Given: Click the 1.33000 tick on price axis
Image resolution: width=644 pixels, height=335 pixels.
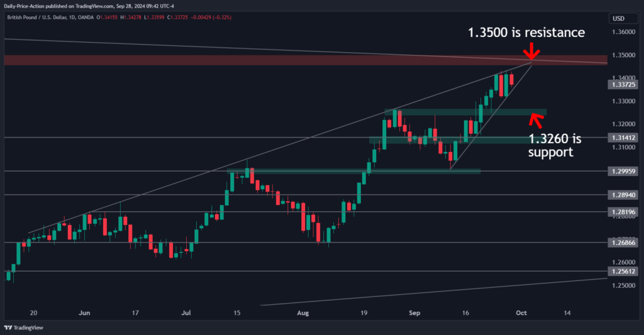Looking at the screenshot, I should pyautogui.click(x=623, y=101).
